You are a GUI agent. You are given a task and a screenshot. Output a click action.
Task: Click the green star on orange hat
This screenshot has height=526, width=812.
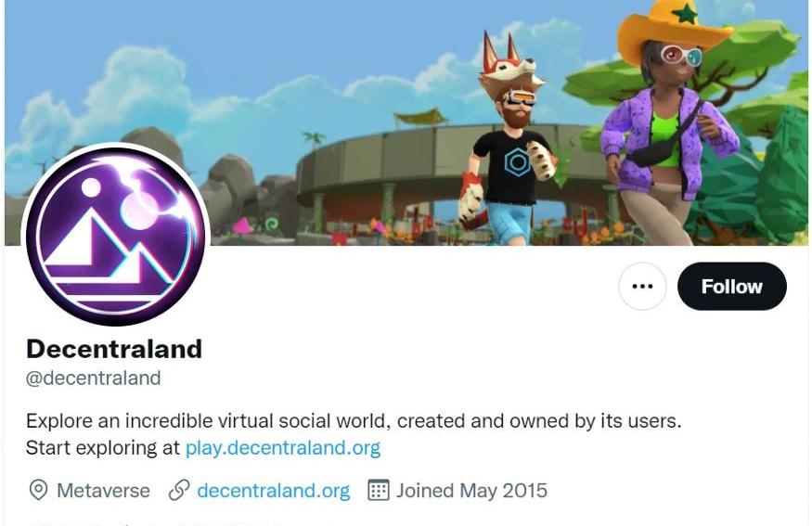pyautogui.click(x=687, y=14)
